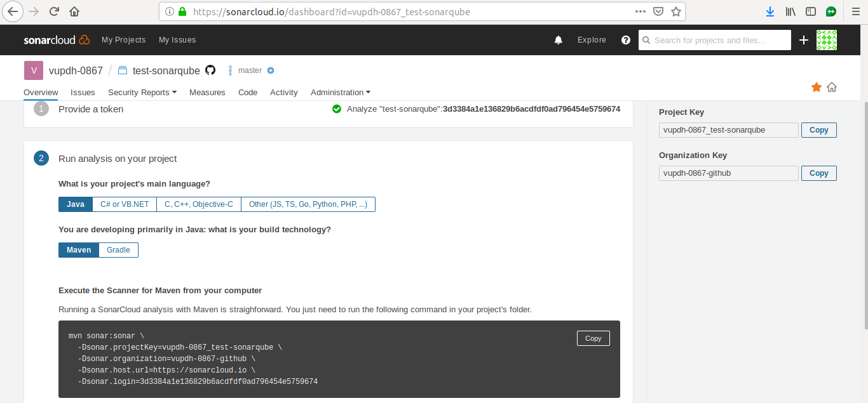Image resolution: width=868 pixels, height=403 pixels.
Task: Open My Projects in top navigation
Action: coord(123,40)
